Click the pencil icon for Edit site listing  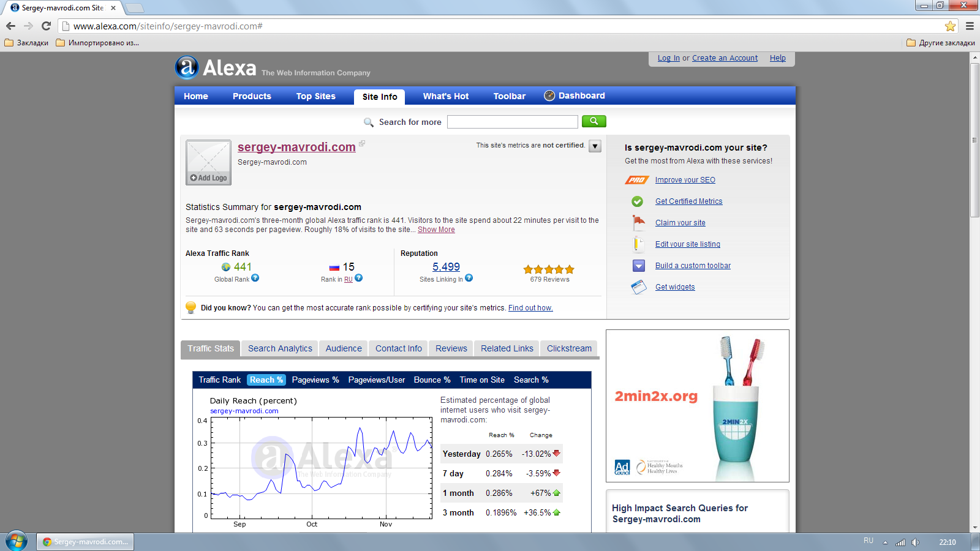(638, 244)
